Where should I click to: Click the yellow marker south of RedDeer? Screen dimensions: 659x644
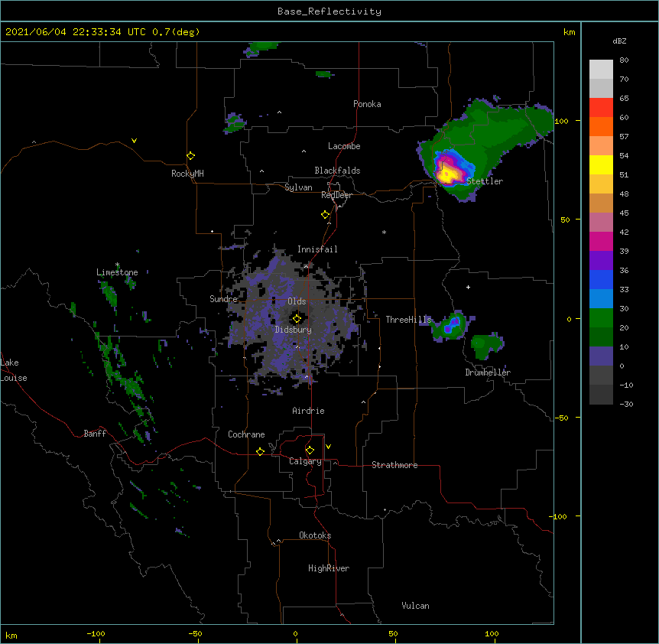(x=326, y=214)
